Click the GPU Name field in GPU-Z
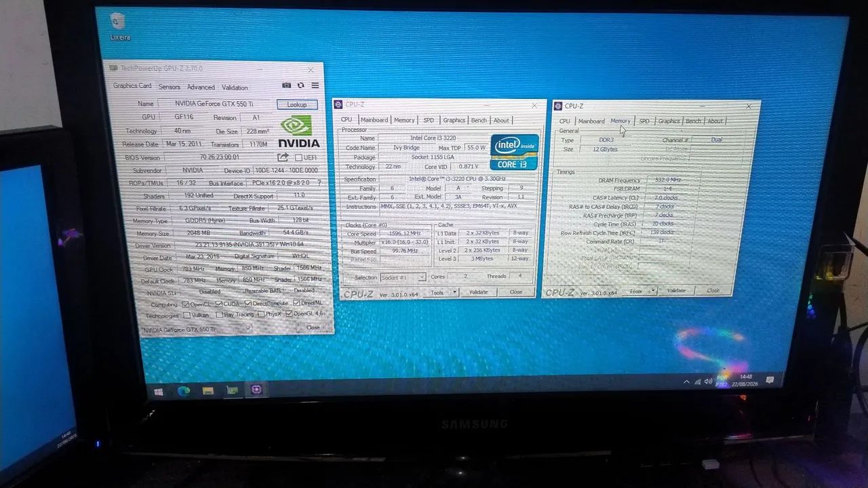The width and height of the screenshot is (868, 488). pyautogui.click(x=215, y=104)
